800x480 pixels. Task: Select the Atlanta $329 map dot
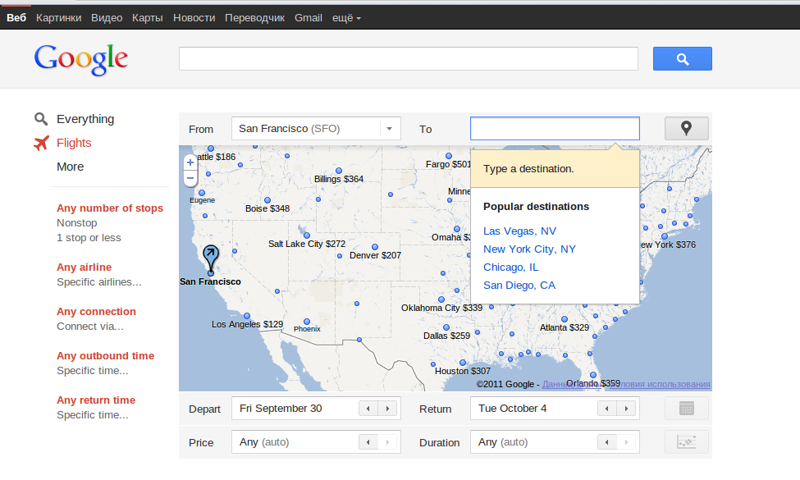[564, 319]
